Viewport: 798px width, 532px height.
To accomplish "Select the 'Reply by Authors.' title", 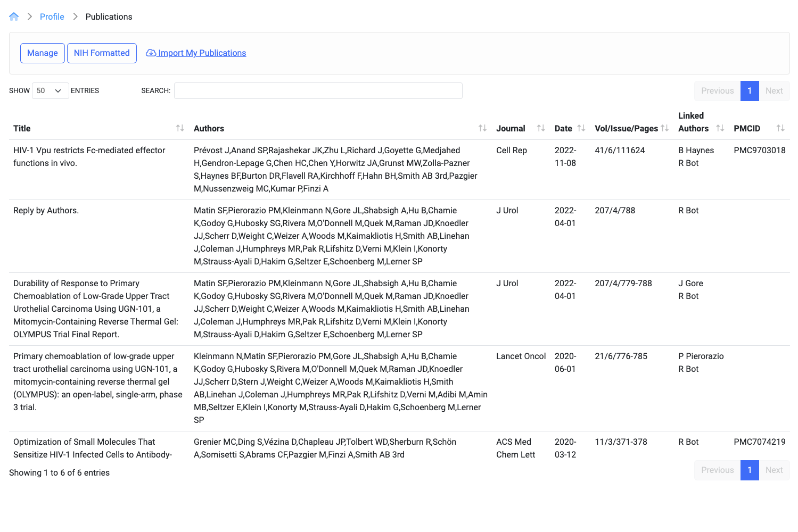I will [x=46, y=211].
